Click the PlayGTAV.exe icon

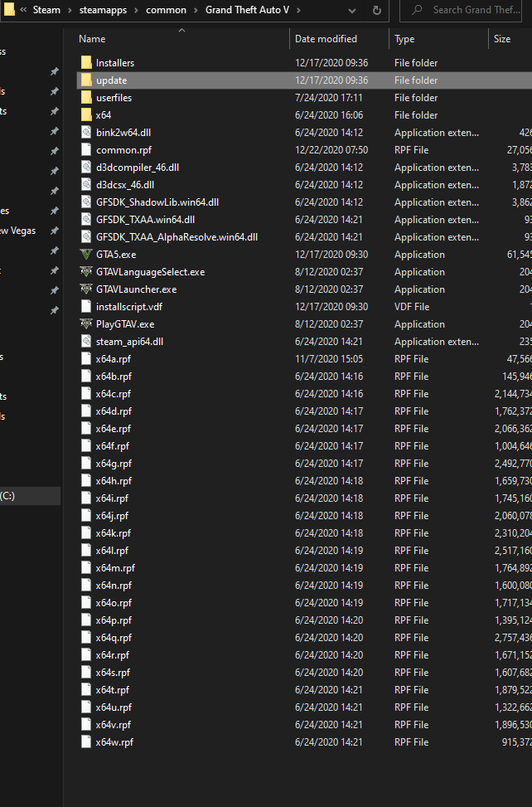tap(86, 324)
